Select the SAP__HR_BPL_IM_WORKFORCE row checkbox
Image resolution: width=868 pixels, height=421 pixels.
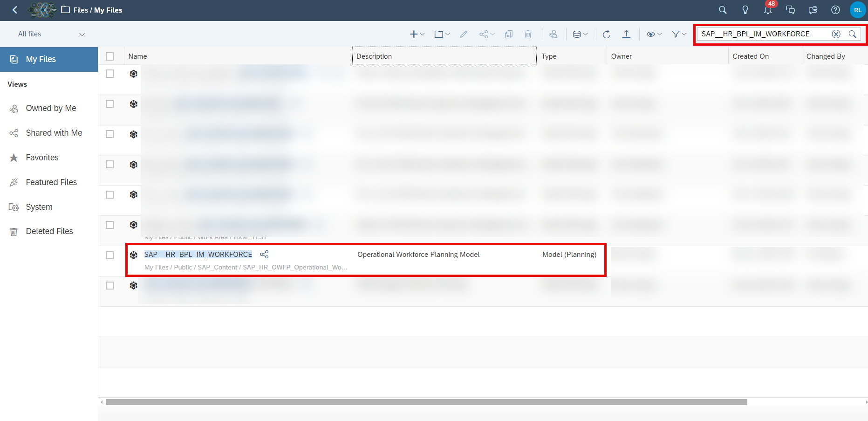(x=110, y=255)
